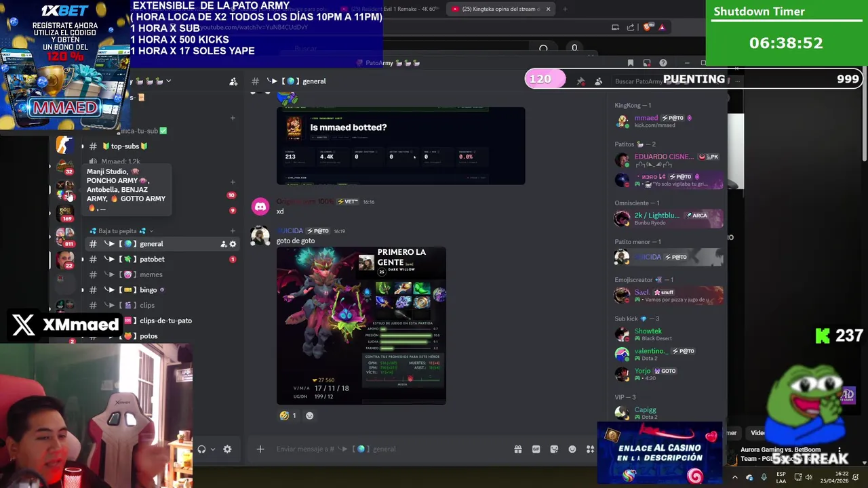This screenshot has width=868, height=488.
Task: Click the Enviar mensaje general message field
Action: pos(390,449)
